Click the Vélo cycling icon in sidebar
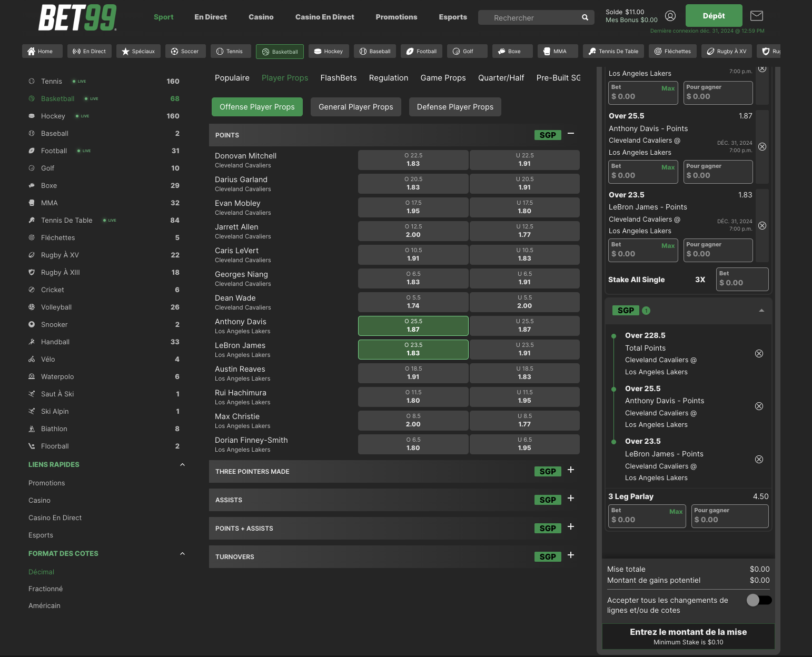Image resolution: width=812 pixels, height=657 pixels. [32, 359]
